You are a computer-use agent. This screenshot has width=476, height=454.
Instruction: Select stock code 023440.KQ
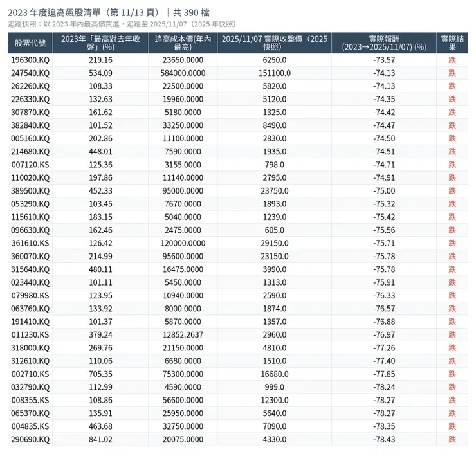(x=30, y=282)
